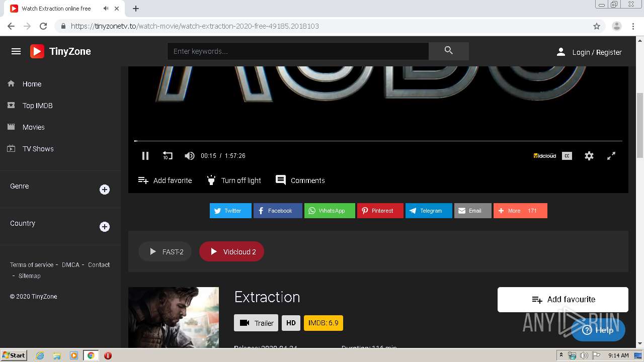Toggle closed captions CC button
This screenshot has width=644, height=362.
(567, 156)
